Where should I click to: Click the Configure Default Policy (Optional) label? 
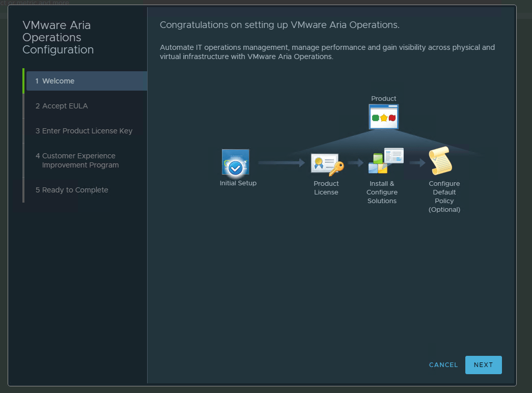pos(444,196)
